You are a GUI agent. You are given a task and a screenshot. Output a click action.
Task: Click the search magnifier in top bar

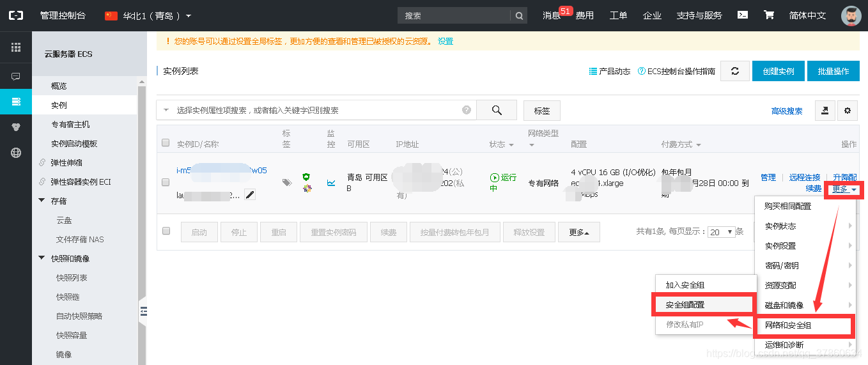pyautogui.click(x=519, y=15)
